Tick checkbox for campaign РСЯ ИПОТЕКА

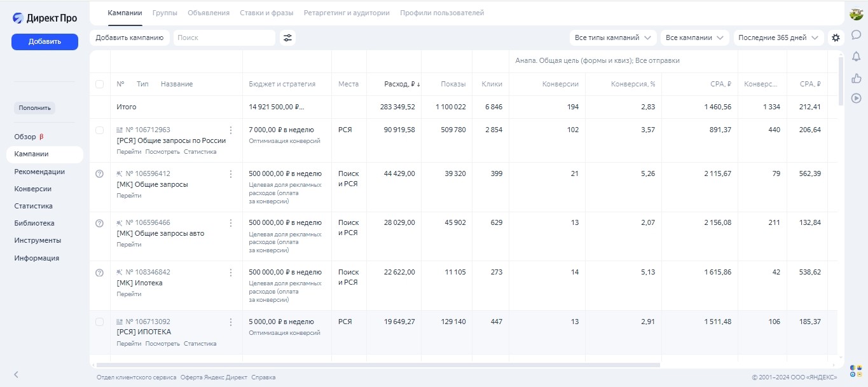pyautogui.click(x=99, y=322)
